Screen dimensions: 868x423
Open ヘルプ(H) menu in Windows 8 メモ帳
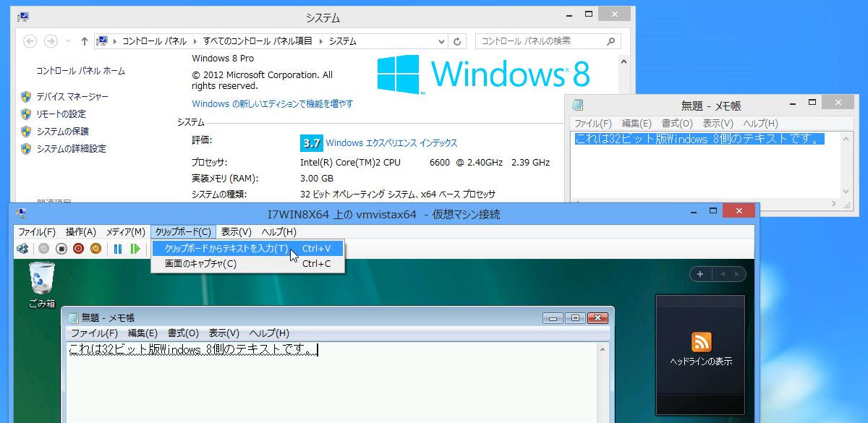[760, 124]
